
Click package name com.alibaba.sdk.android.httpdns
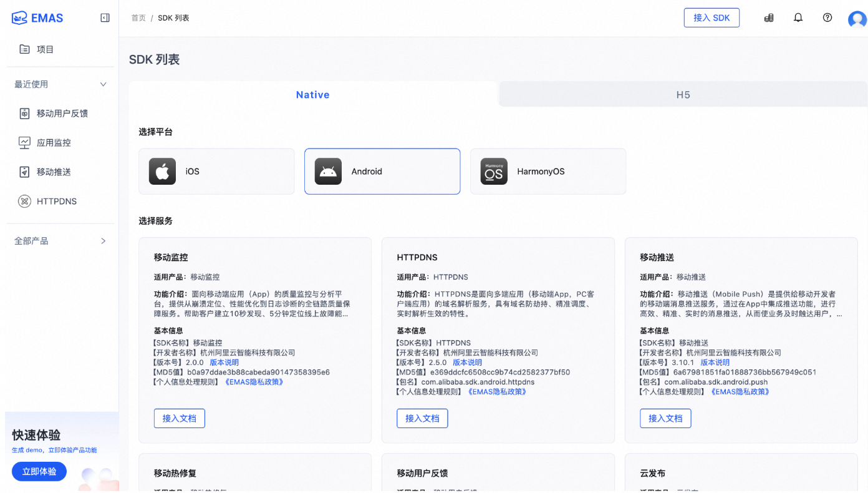478,382
